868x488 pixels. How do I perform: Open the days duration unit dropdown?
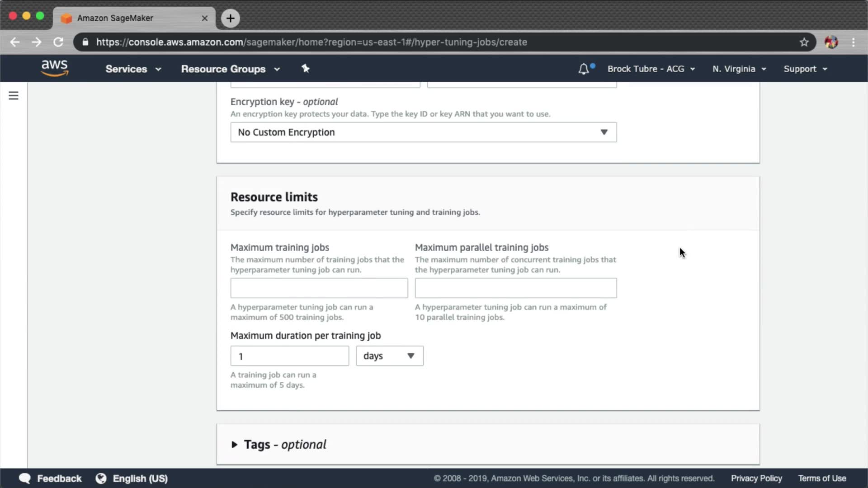(x=389, y=356)
